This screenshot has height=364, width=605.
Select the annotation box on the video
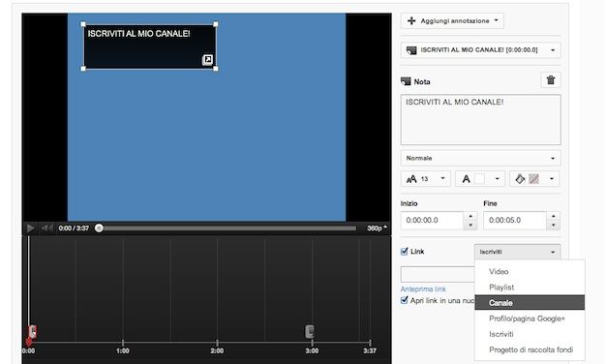(149, 46)
